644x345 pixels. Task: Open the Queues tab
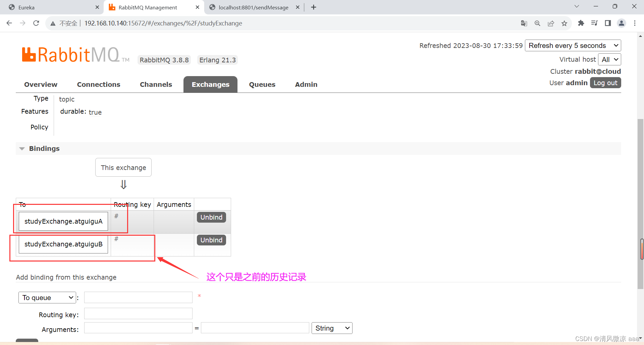click(x=262, y=84)
